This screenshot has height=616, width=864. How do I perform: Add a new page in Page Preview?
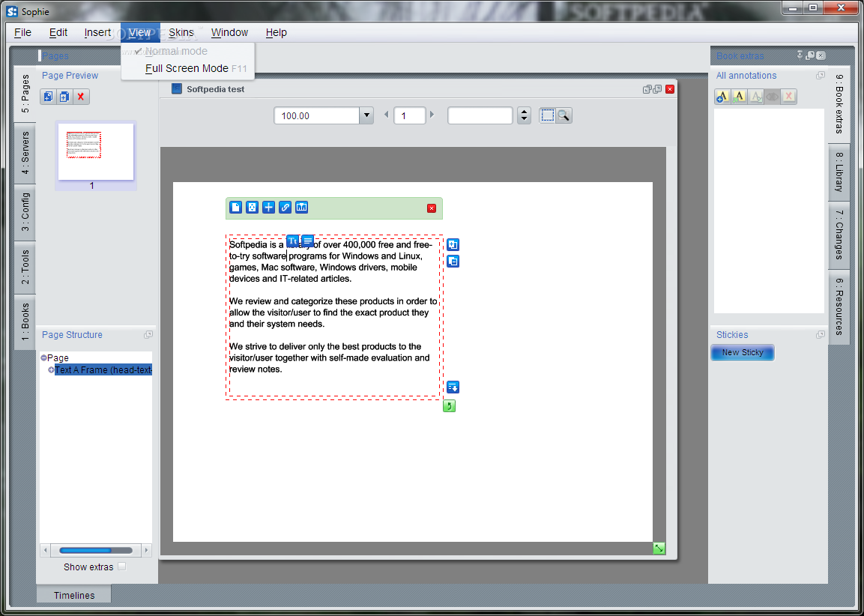point(49,97)
